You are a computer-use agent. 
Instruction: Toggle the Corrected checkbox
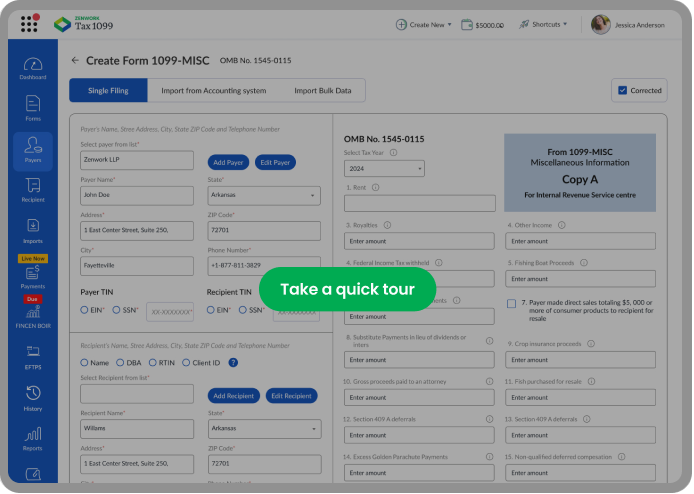(x=622, y=90)
